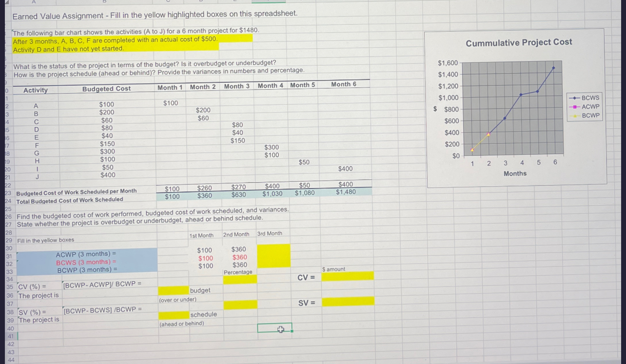The height and width of the screenshot is (364, 626).
Task: Click the $1,600 axis label on the chart
Action: click(x=449, y=62)
